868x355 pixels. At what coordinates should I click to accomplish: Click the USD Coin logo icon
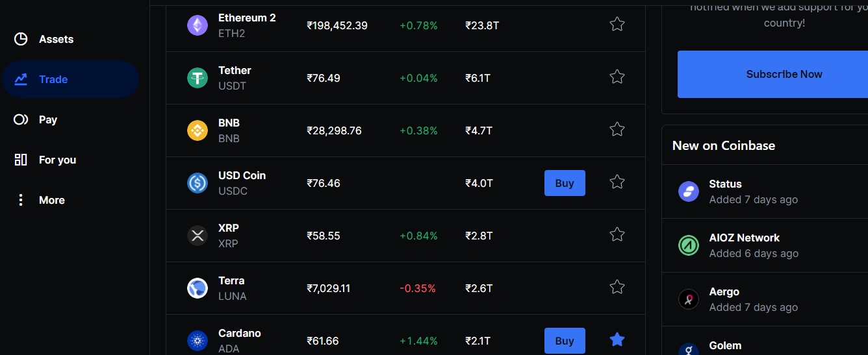click(198, 183)
